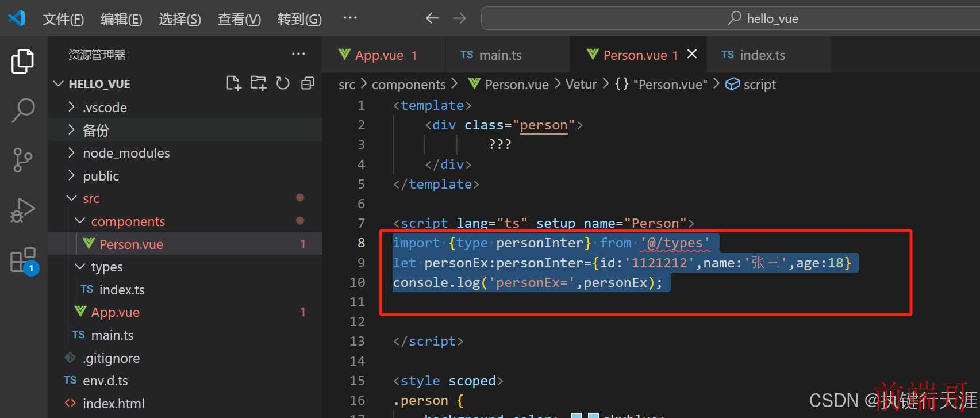
Task: Click the "Person.vue" object breadcrumb segment
Action: tap(670, 85)
